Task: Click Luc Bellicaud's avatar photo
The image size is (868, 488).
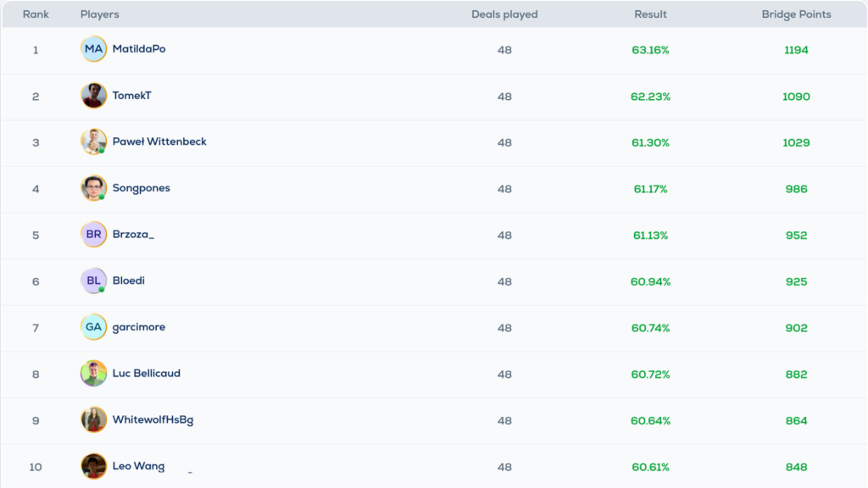Action: 93,374
